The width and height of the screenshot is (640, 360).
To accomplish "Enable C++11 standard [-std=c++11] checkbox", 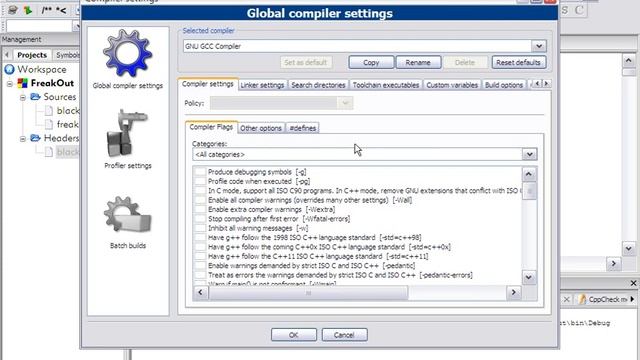I will (x=200, y=256).
